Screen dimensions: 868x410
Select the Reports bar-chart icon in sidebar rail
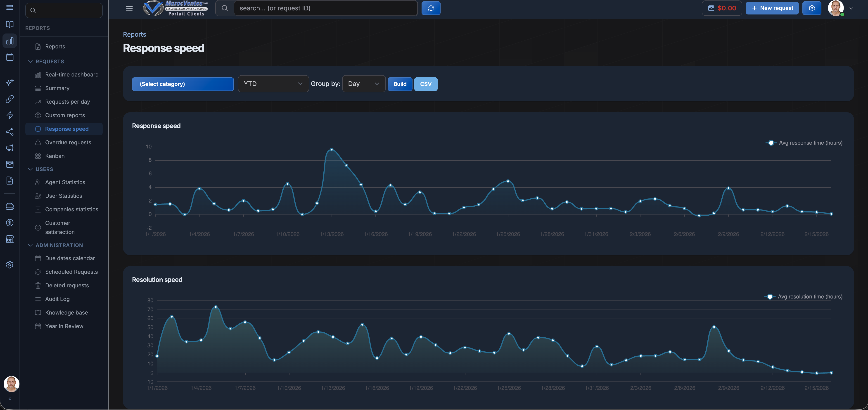(x=9, y=41)
